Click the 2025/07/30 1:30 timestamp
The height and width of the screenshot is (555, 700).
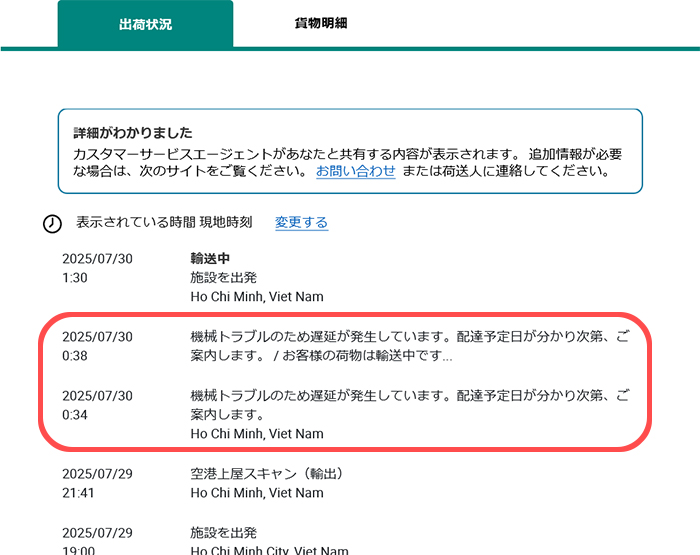97,268
